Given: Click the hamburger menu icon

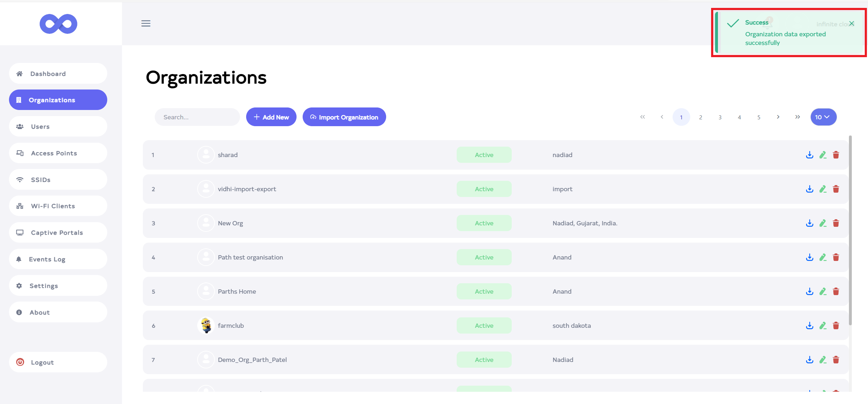Looking at the screenshot, I should pos(146,24).
